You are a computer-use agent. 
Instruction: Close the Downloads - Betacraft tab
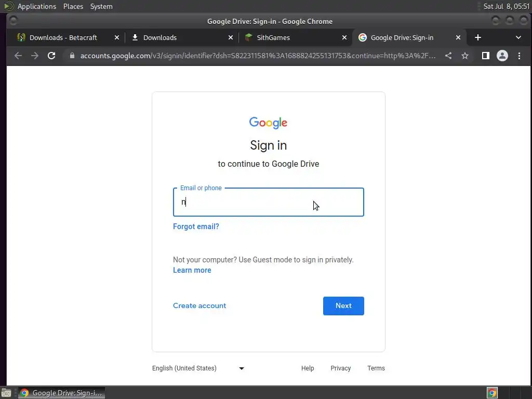click(x=117, y=37)
